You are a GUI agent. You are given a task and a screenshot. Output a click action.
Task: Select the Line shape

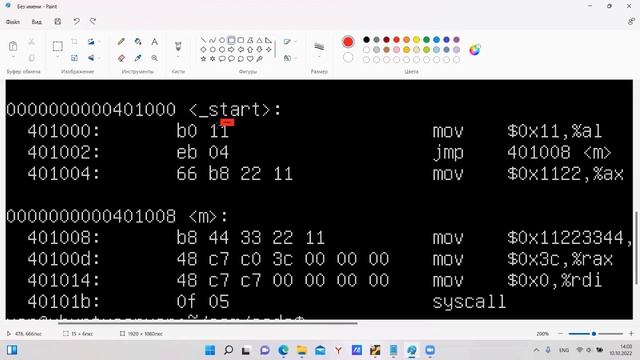203,40
